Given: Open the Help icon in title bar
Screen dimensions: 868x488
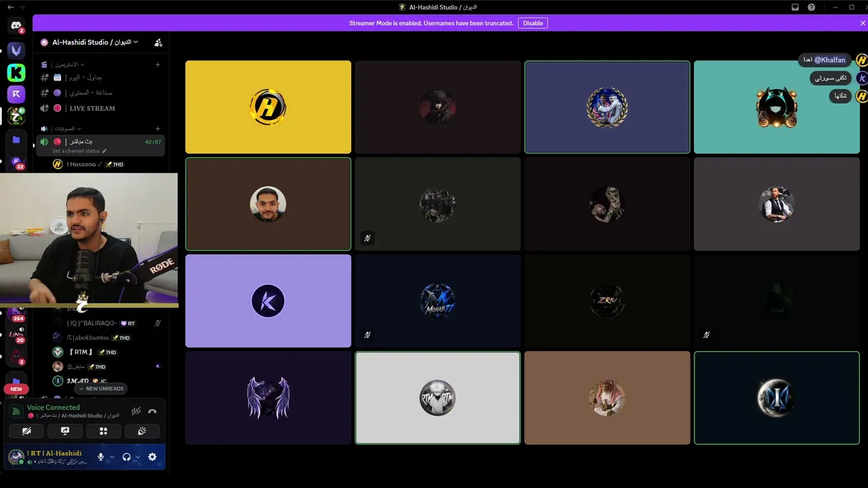Looking at the screenshot, I should (812, 7).
